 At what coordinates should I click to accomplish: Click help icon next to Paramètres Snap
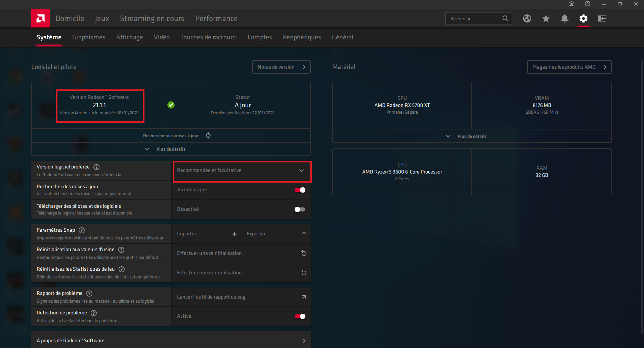(x=82, y=230)
